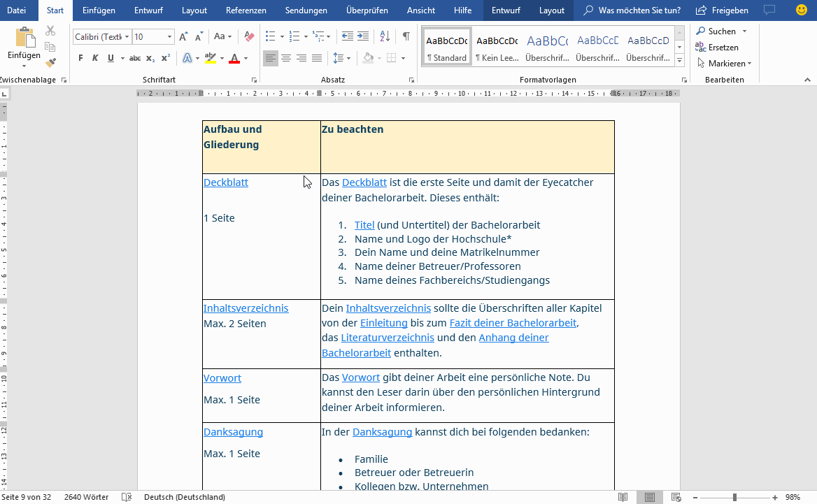Open comments speech bubble icon

point(769,10)
